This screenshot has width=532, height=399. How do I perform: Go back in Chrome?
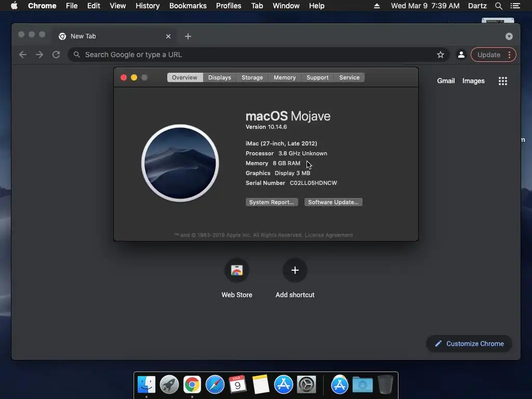[x=23, y=55]
